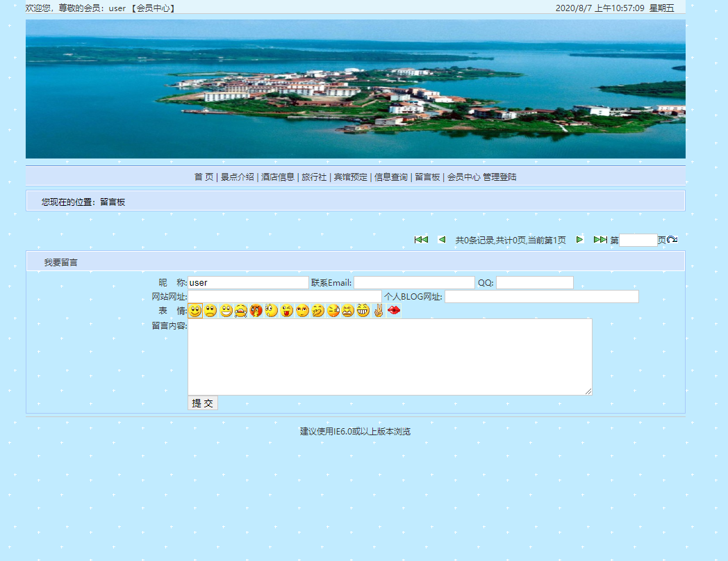Click the page-jump refresh arrow icon

click(671, 239)
